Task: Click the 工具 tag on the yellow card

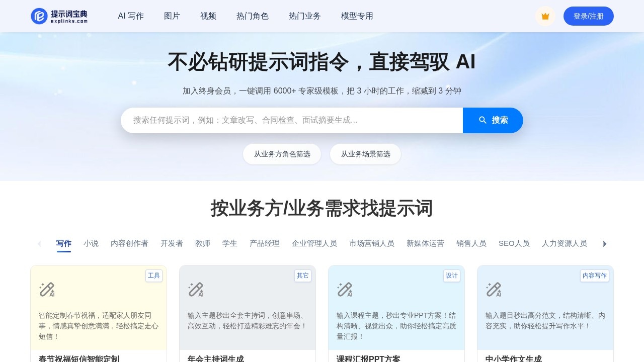Action: (154, 276)
